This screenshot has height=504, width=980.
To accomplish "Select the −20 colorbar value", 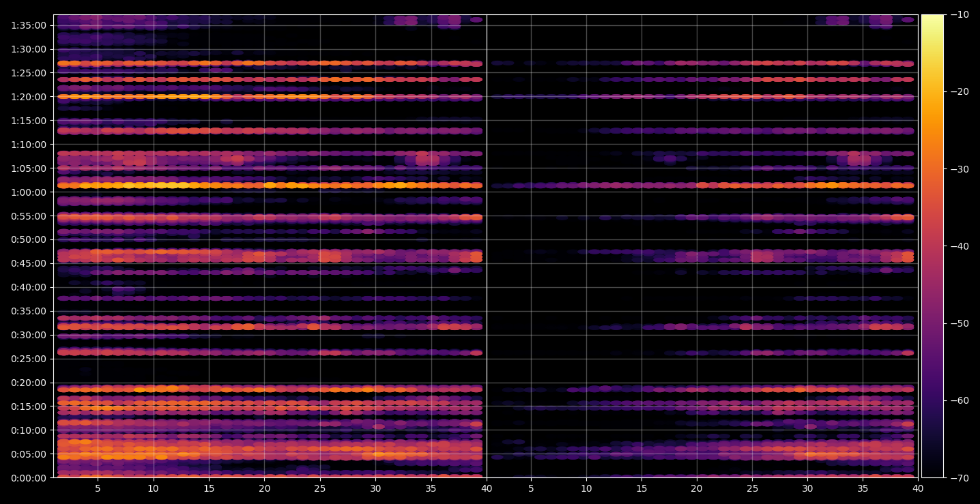I will point(959,92).
